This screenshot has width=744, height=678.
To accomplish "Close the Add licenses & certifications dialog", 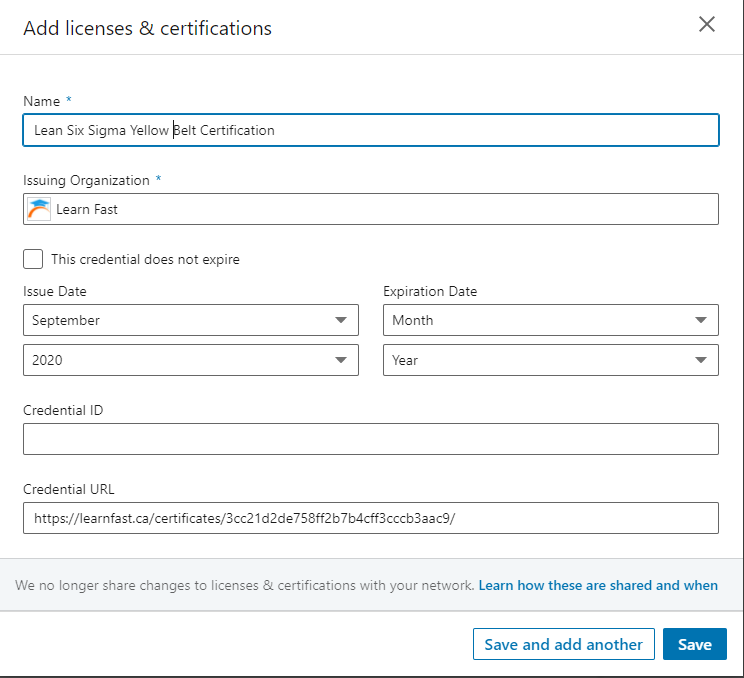I will tap(707, 25).
